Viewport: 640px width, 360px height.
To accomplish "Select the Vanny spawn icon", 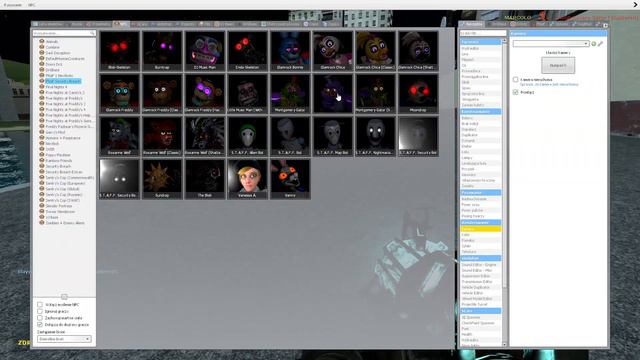I will (x=290, y=179).
